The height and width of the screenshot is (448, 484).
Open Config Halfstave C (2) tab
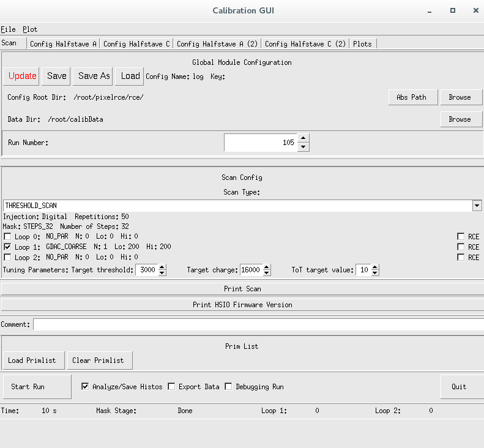tap(305, 44)
